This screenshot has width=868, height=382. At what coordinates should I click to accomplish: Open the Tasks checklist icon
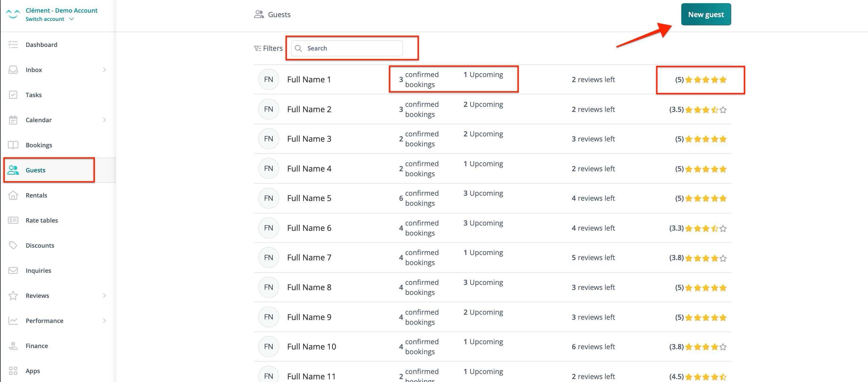coord(13,94)
